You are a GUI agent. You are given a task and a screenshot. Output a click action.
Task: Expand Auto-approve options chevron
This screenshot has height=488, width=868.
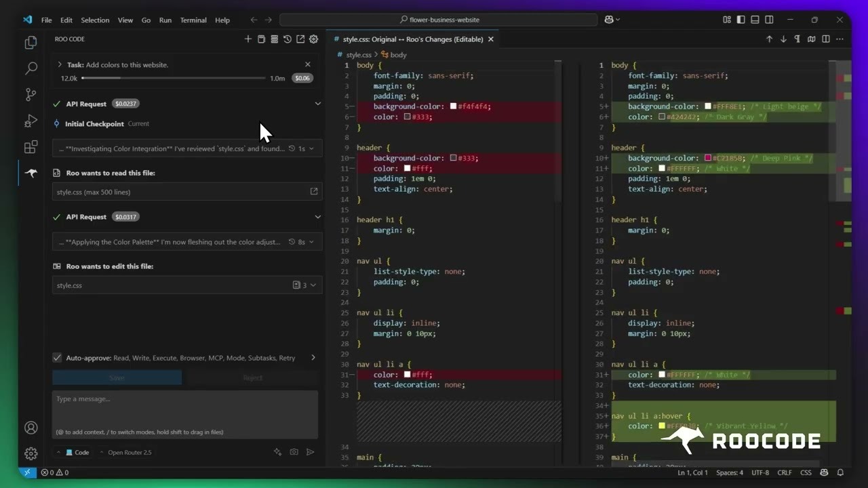(313, 358)
